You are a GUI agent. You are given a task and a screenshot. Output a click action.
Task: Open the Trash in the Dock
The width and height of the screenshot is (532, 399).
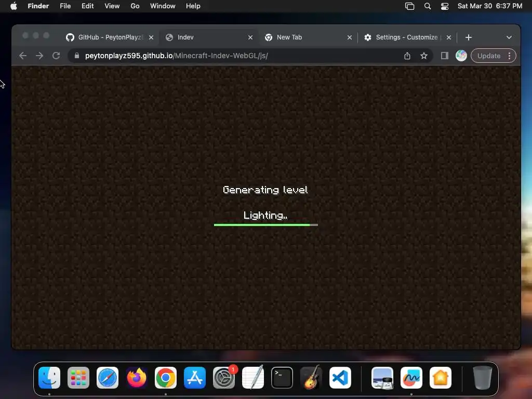coord(483,378)
